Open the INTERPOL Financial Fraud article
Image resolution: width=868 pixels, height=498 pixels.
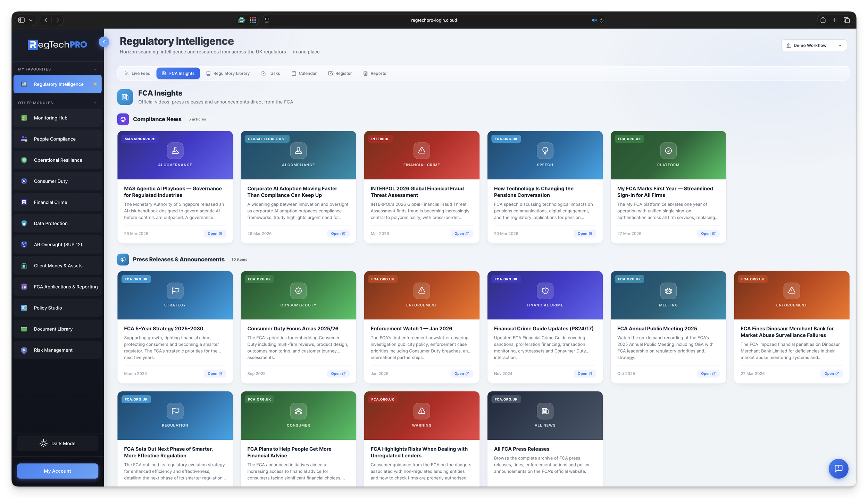coord(461,234)
